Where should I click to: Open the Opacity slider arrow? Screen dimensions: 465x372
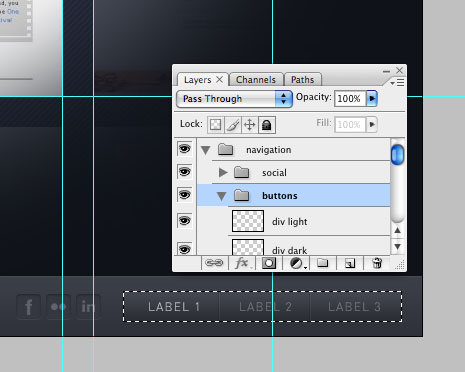(372, 98)
